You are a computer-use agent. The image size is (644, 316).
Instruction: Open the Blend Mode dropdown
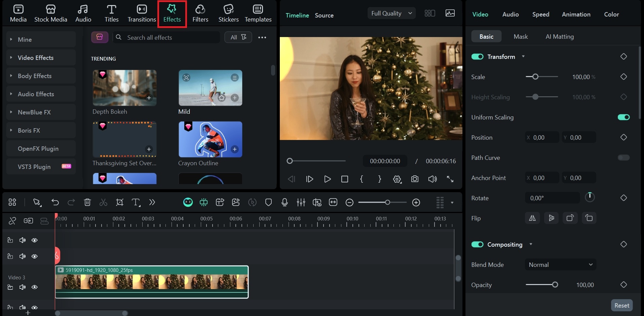[x=560, y=265]
